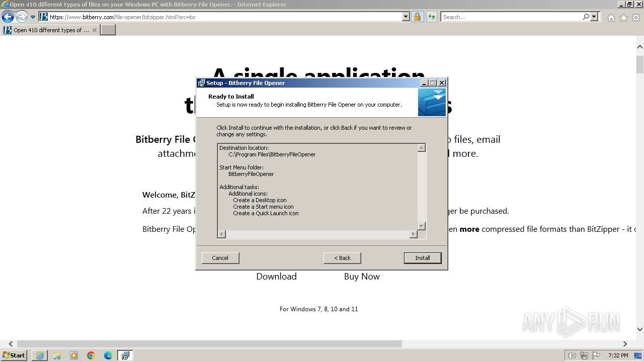Click the page horizontal scroll right arrow
Viewport: 644px width, 362px height.
[x=625, y=344]
